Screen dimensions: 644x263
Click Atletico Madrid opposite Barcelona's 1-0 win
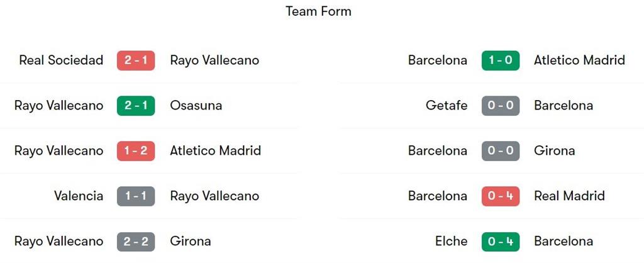click(579, 60)
